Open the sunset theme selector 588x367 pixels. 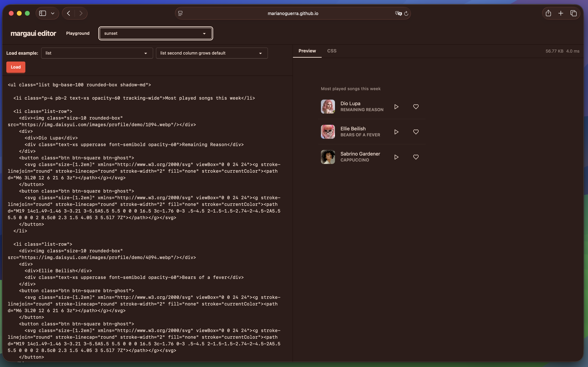point(156,33)
